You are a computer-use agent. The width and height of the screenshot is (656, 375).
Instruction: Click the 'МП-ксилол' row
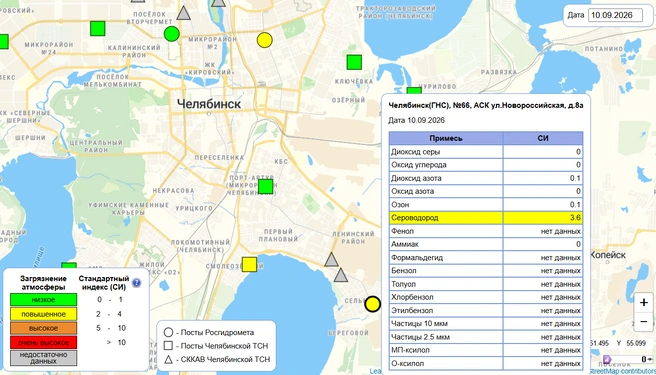pos(486,350)
